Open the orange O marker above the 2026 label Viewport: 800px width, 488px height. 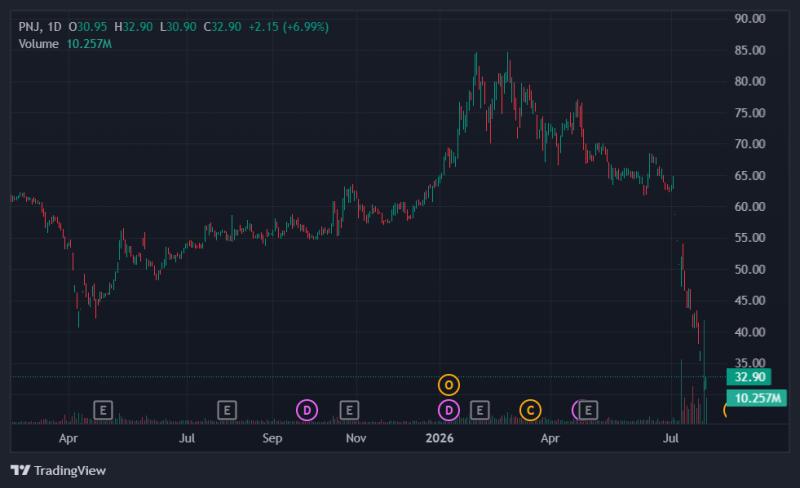coord(449,385)
